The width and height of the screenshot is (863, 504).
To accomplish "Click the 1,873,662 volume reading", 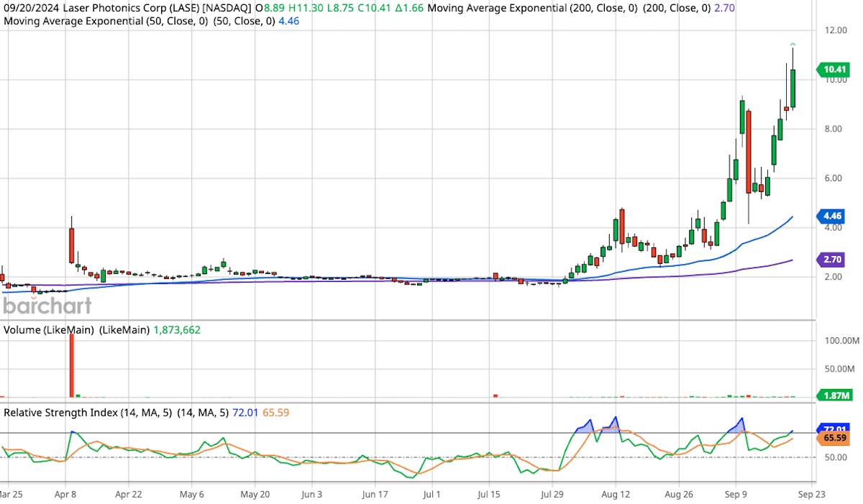I will click(177, 330).
